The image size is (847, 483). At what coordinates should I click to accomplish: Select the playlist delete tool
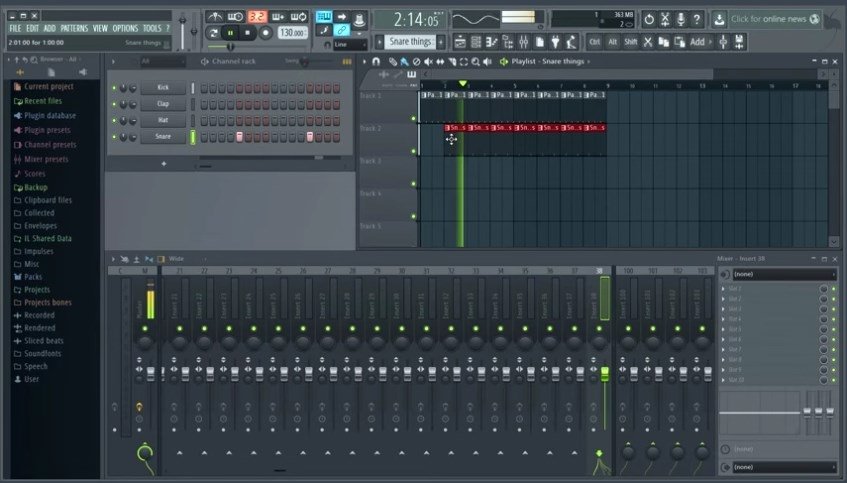pos(416,62)
